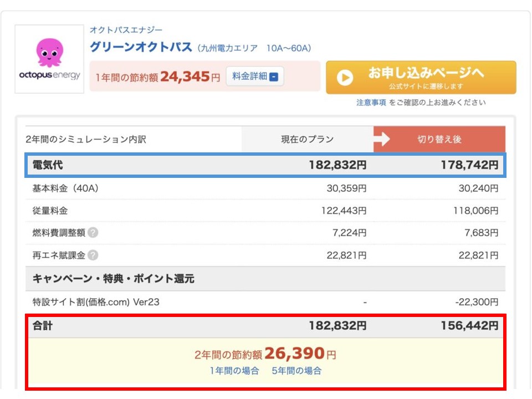532x399 pixels.
Task: Click the お申し込みページへ apply button
Action: coord(421,78)
